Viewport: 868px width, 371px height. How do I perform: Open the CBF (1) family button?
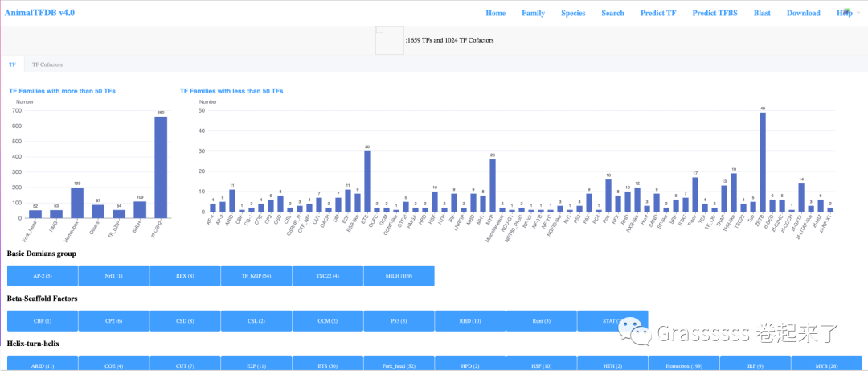click(42, 320)
